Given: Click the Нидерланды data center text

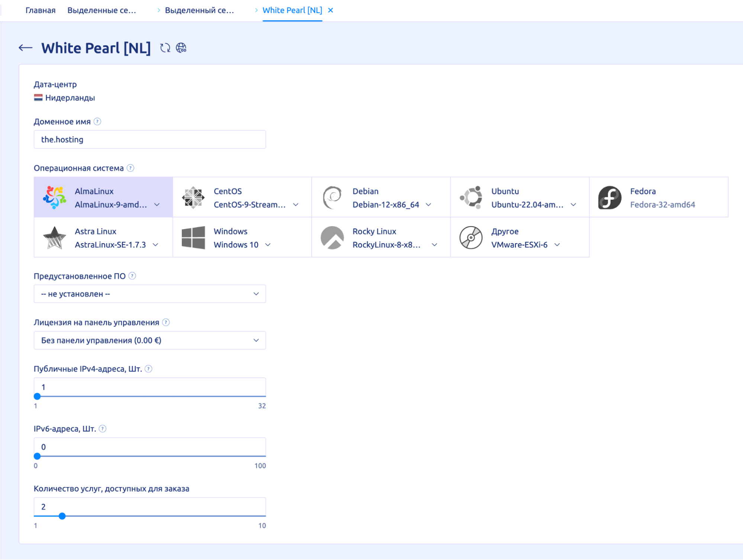Looking at the screenshot, I should (70, 98).
